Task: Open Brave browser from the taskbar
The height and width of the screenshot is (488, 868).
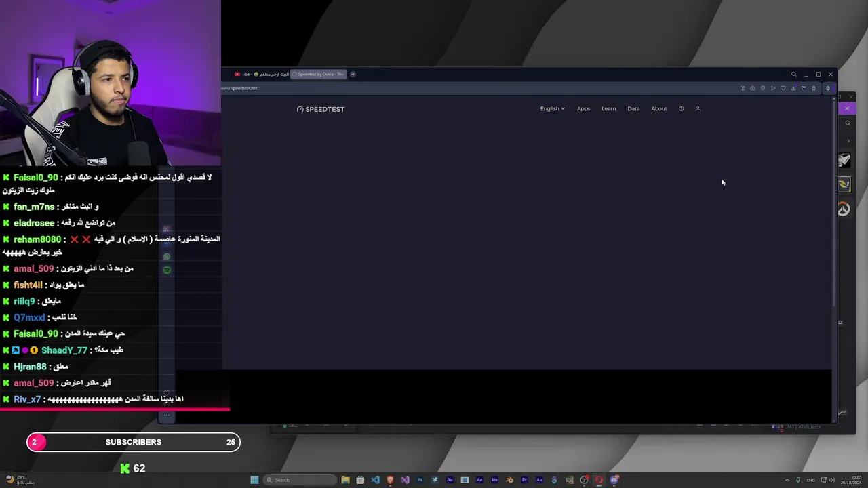Action: click(x=390, y=480)
